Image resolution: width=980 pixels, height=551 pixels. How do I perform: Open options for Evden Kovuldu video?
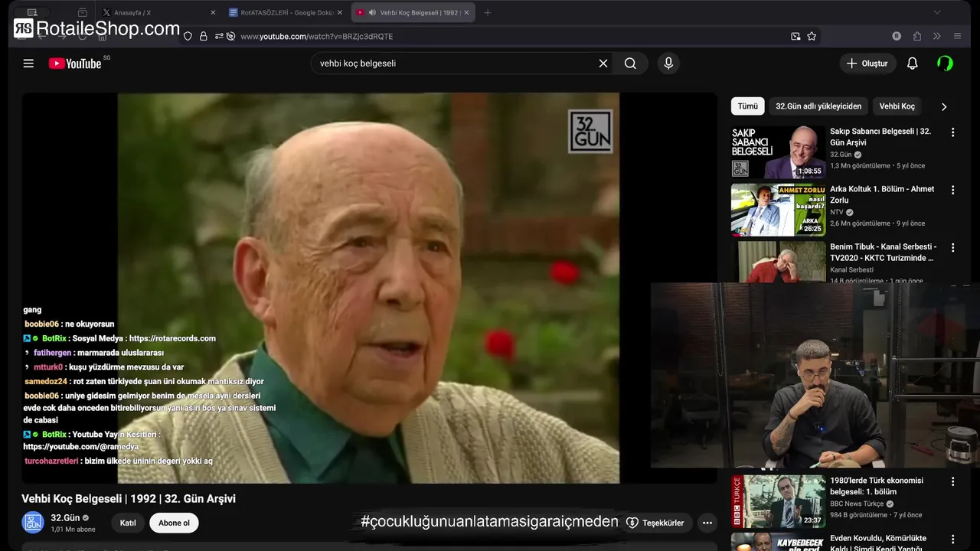click(x=953, y=539)
